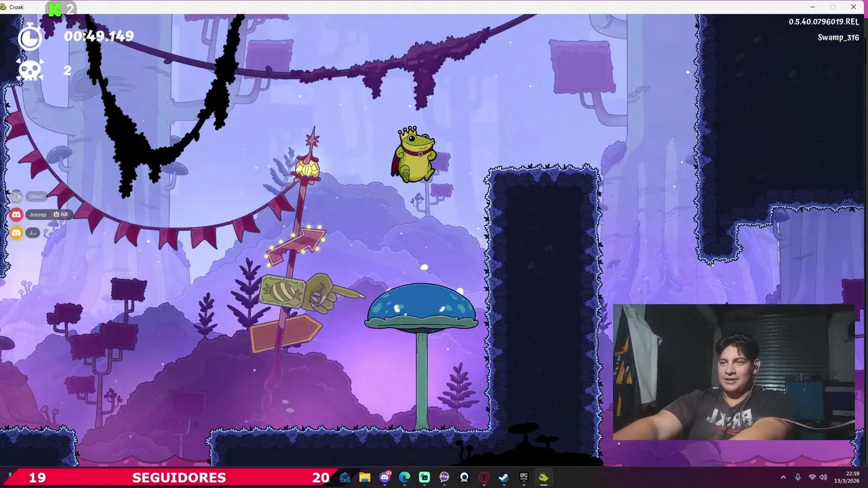The height and width of the screenshot is (488, 868).
Task: Select the Croak frog icon in taskbar
Action: click(543, 477)
